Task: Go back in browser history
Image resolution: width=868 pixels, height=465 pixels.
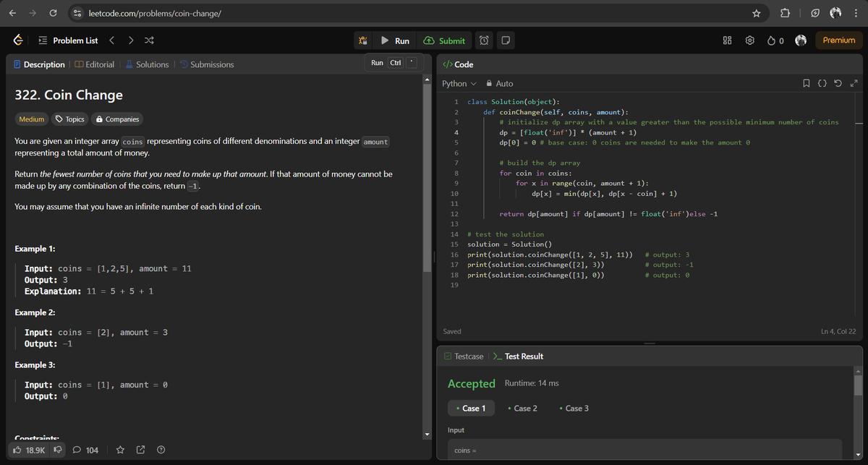Action: click(12, 13)
